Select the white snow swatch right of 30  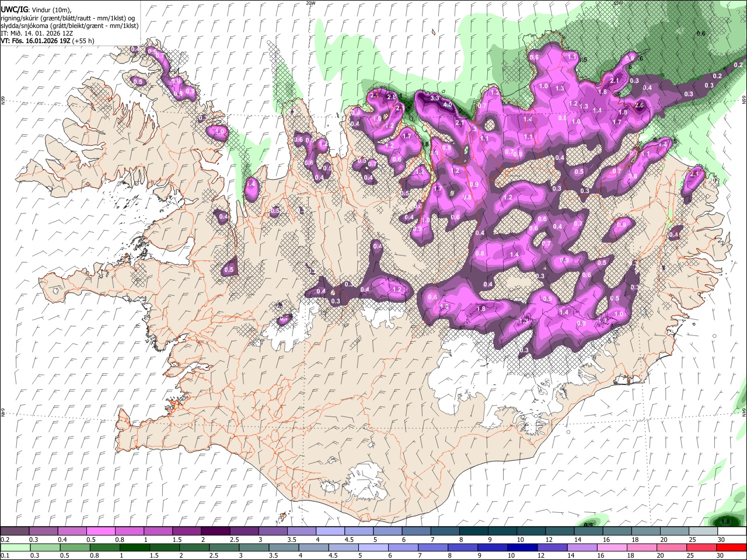click(x=732, y=531)
